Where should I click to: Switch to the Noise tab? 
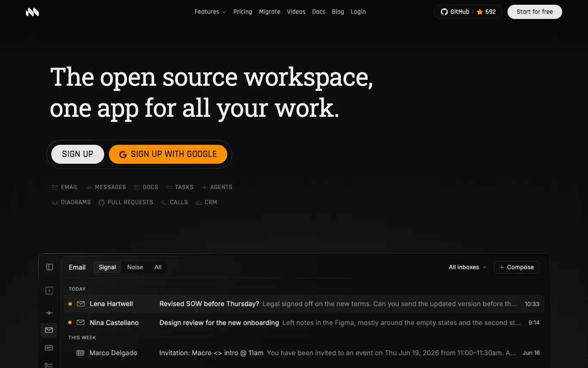[x=135, y=267]
